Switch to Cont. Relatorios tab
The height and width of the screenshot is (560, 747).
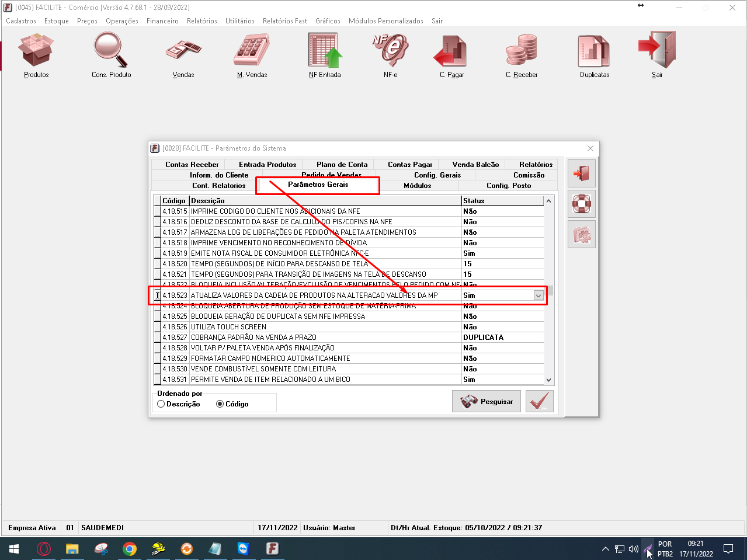point(219,186)
